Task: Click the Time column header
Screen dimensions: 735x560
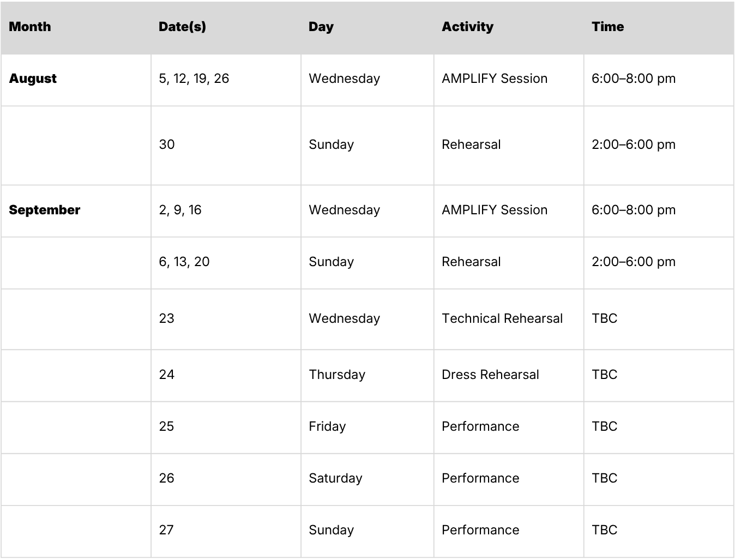Action: point(659,27)
